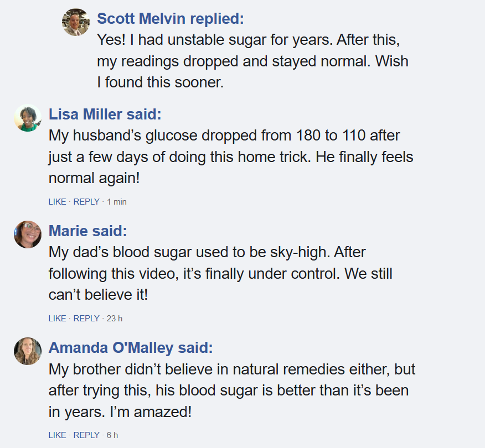Viewport: 485px width, 448px height.
Task: Open Marie's profile via her name
Action: click(x=69, y=231)
